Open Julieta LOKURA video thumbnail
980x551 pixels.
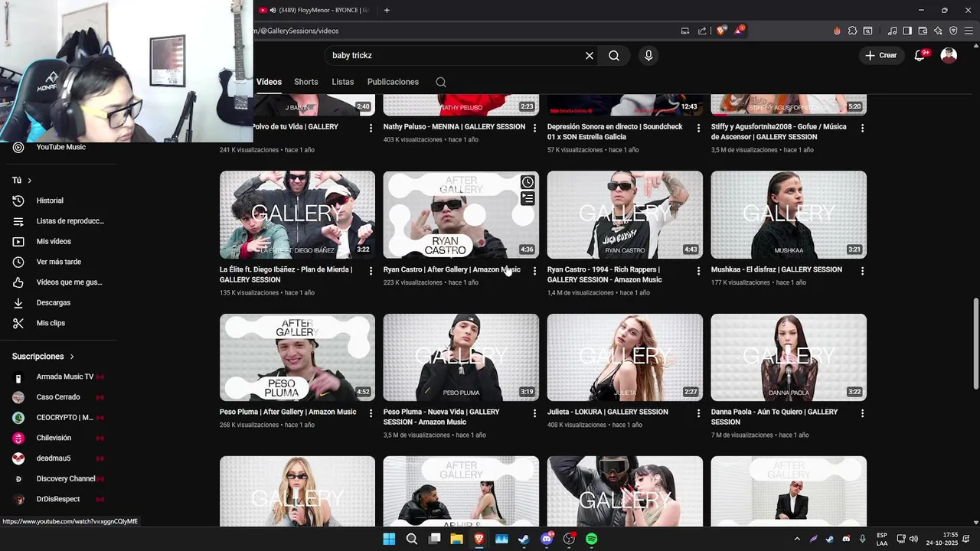click(625, 357)
